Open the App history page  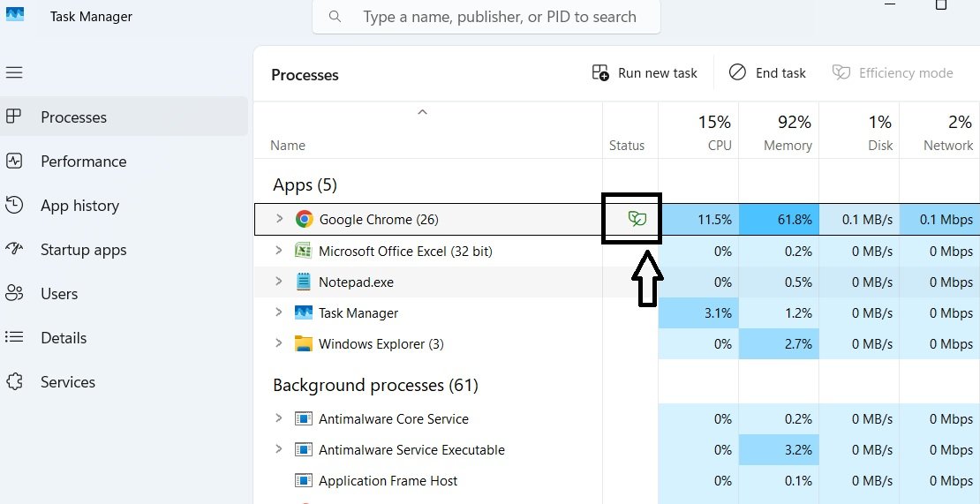coord(124,206)
